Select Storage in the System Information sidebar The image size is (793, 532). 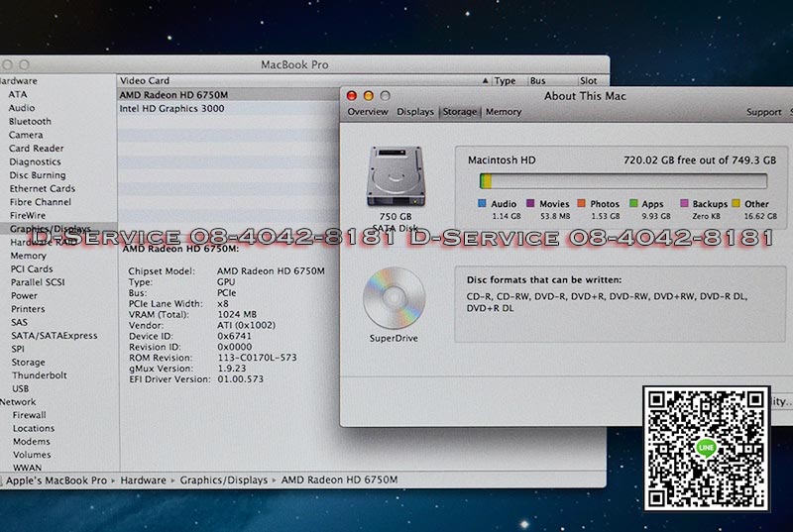[29, 363]
